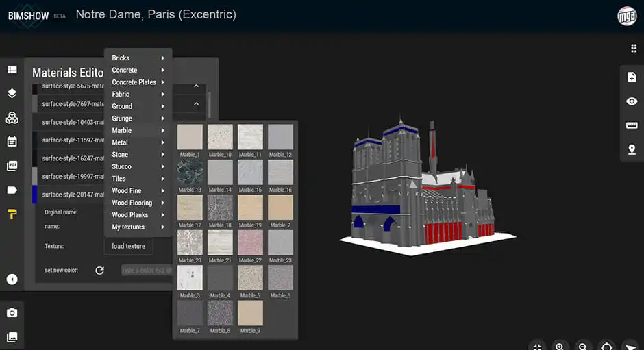Expand the Wood Fine submenu arrow

click(x=162, y=190)
